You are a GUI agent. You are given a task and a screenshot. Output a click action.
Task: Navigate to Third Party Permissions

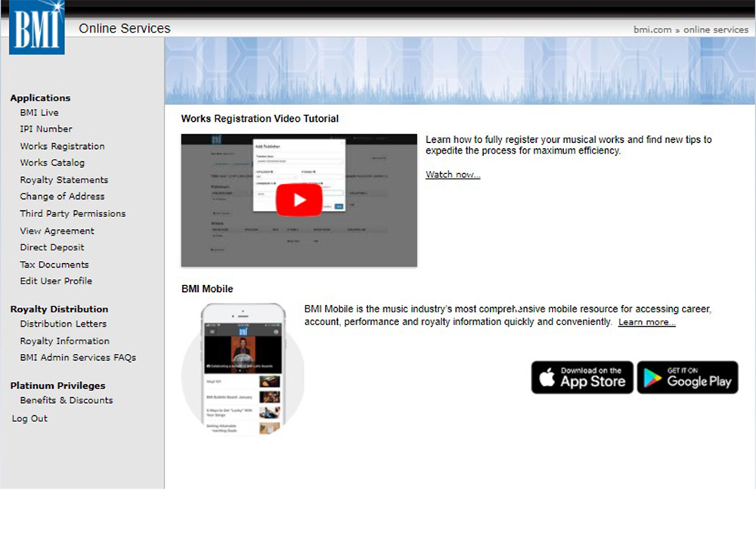point(73,214)
